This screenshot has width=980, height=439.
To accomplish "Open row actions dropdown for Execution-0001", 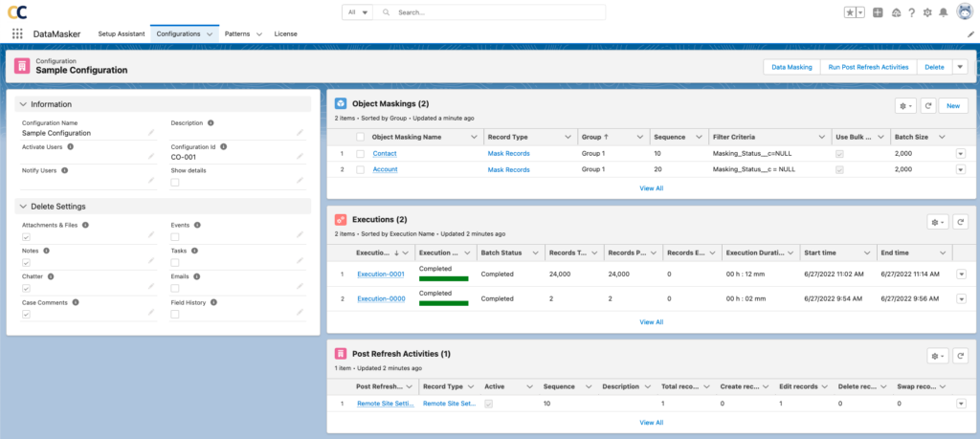I will pos(960,274).
